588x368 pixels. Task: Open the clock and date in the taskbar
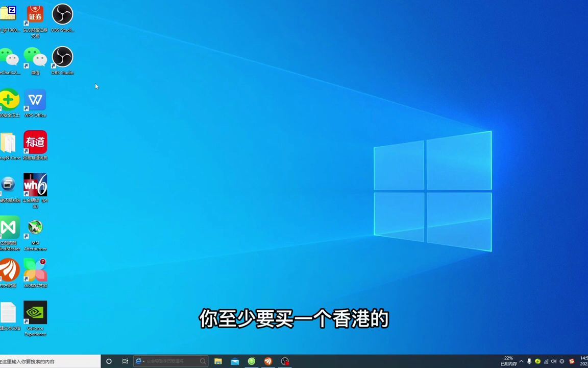(584, 361)
